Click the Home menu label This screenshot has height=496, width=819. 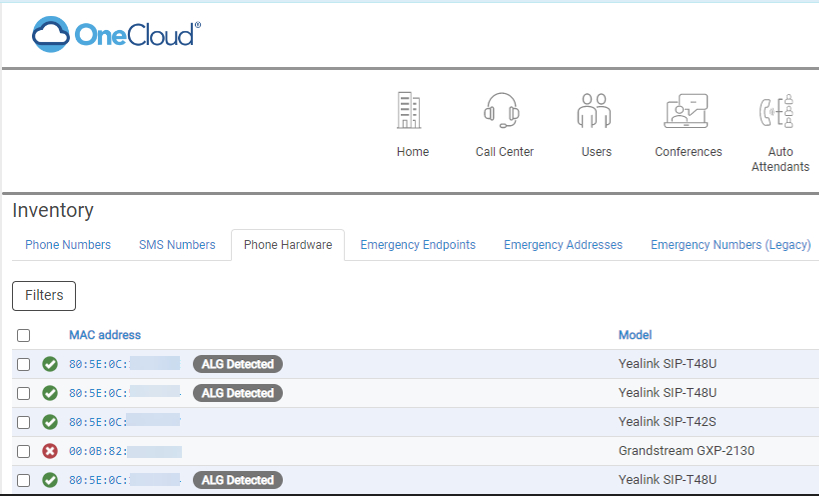point(413,152)
